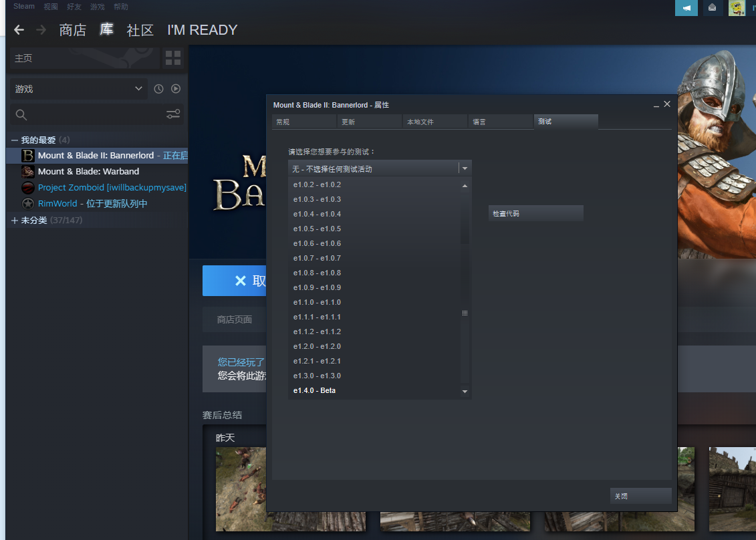This screenshot has height=540, width=756.
Task: Select beta e1.0.2 - e1.0.2
Action: [374, 184]
